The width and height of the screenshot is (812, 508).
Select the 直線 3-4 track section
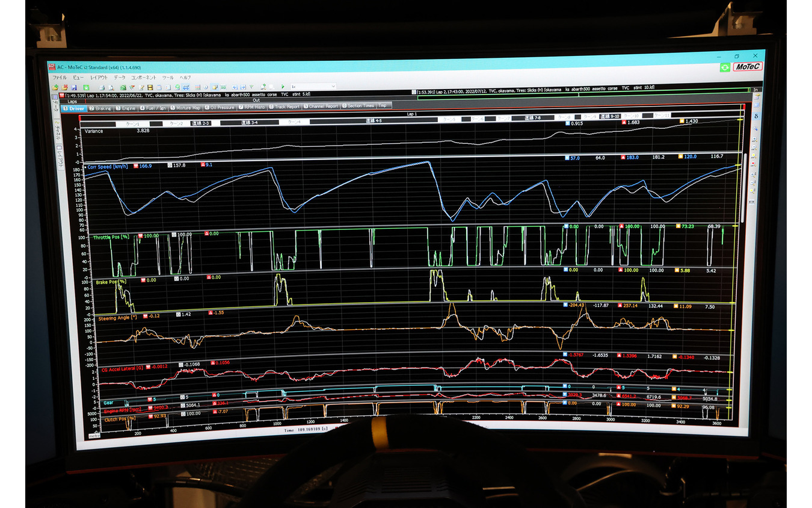point(250,122)
